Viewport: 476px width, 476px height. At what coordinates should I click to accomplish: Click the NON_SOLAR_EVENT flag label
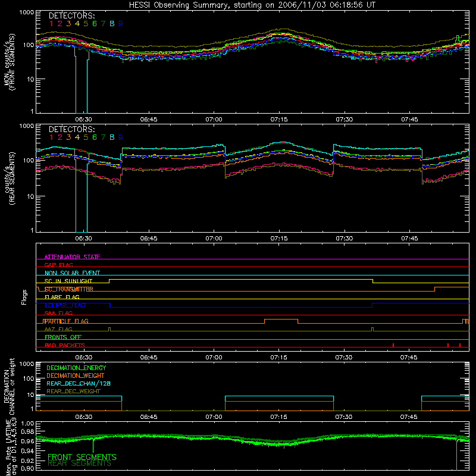(x=72, y=273)
